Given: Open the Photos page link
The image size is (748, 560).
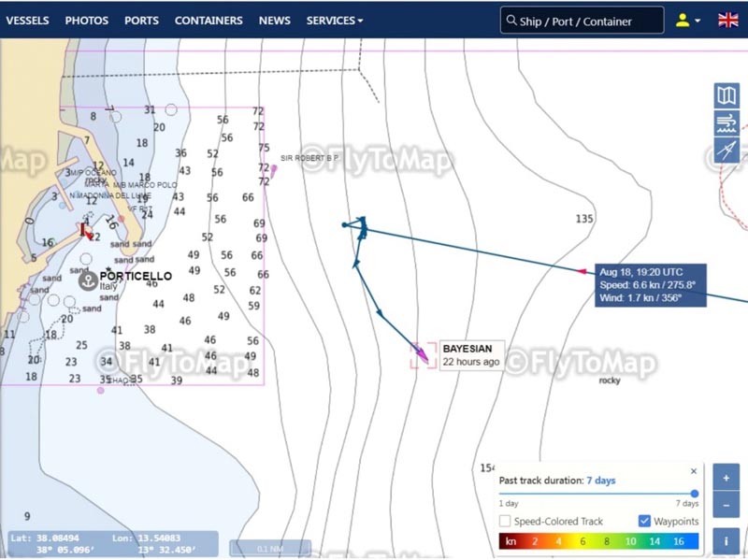Looking at the screenshot, I should [x=86, y=21].
